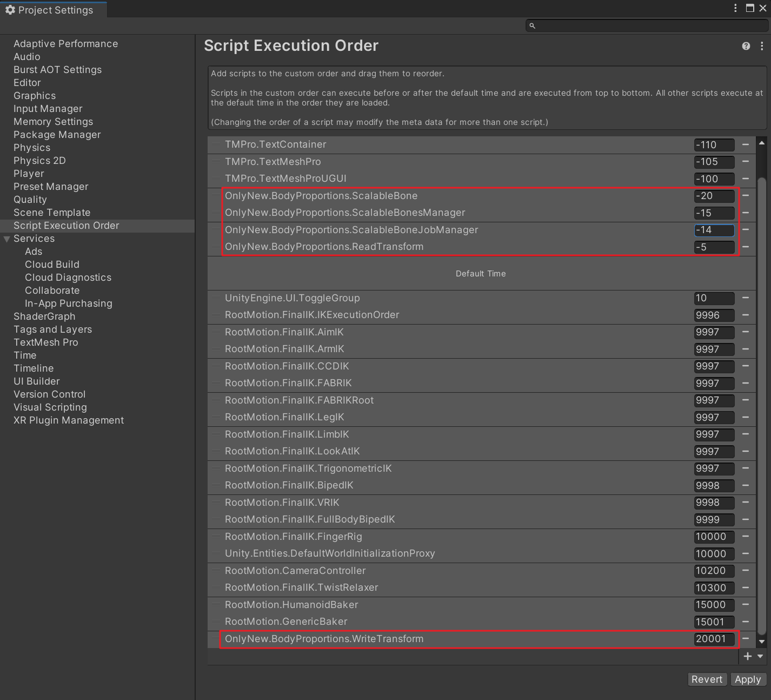Click the search magnifier icon
771x700 pixels.
[532, 25]
